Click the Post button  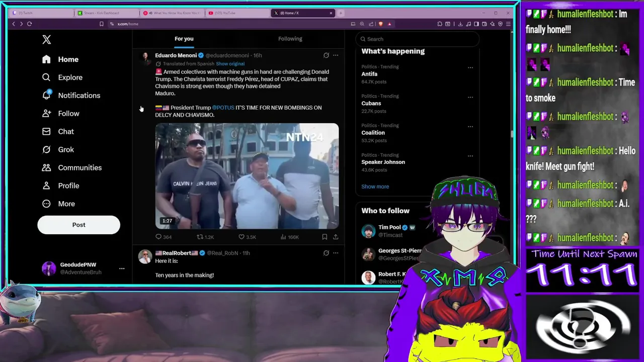(78, 225)
